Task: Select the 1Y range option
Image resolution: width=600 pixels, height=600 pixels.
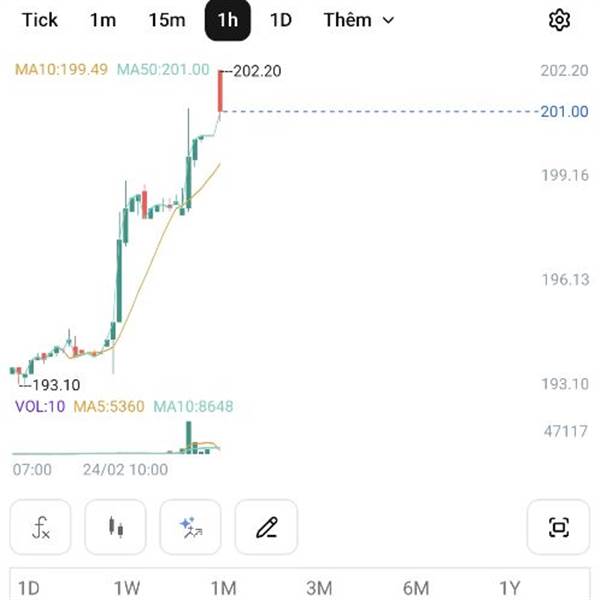Action: [x=510, y=588]
